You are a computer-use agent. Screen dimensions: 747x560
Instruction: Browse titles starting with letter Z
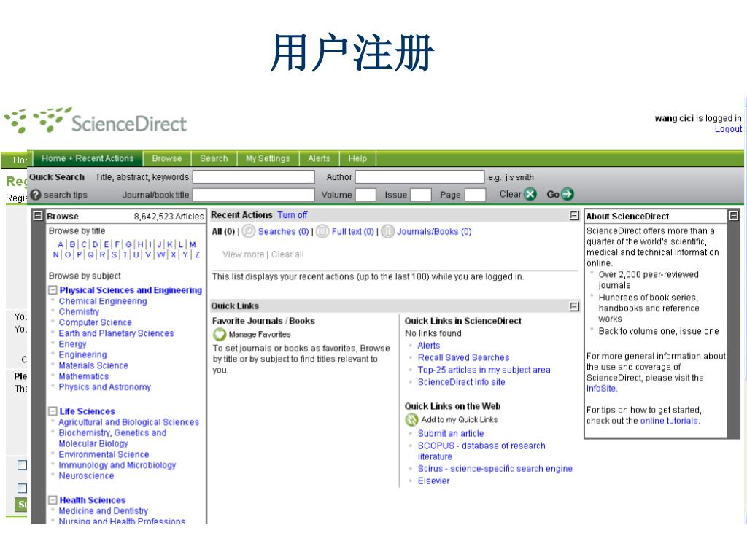(197, 254)
